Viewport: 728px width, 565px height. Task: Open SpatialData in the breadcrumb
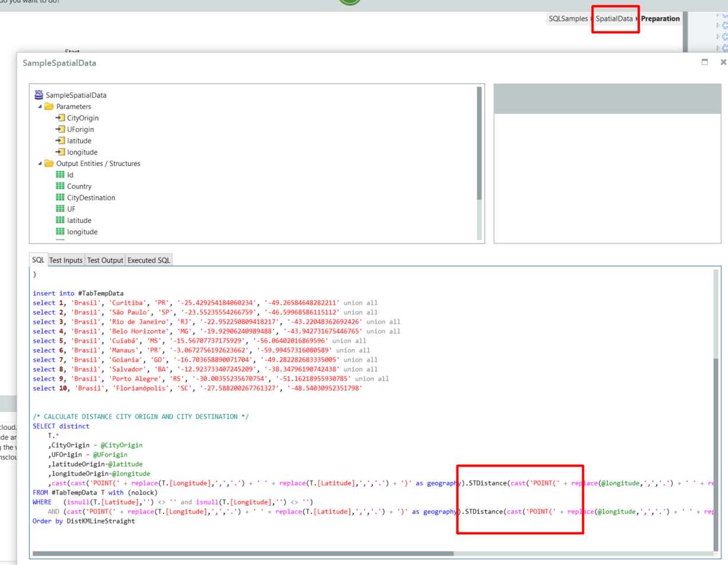click(614, 19)
